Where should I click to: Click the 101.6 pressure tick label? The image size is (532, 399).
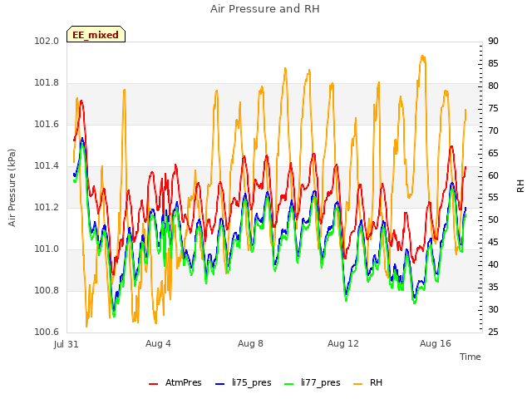[x=47, y=124]
